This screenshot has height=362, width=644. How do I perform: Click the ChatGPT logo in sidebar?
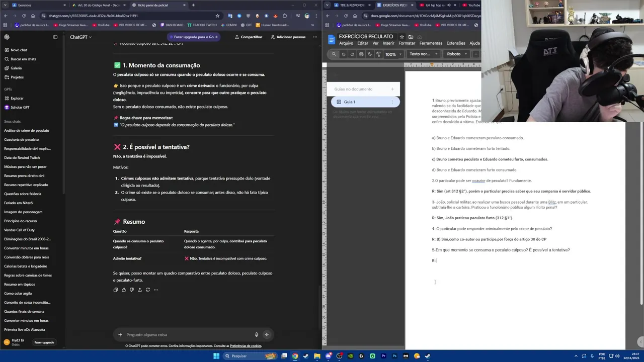tap(7, 37)
